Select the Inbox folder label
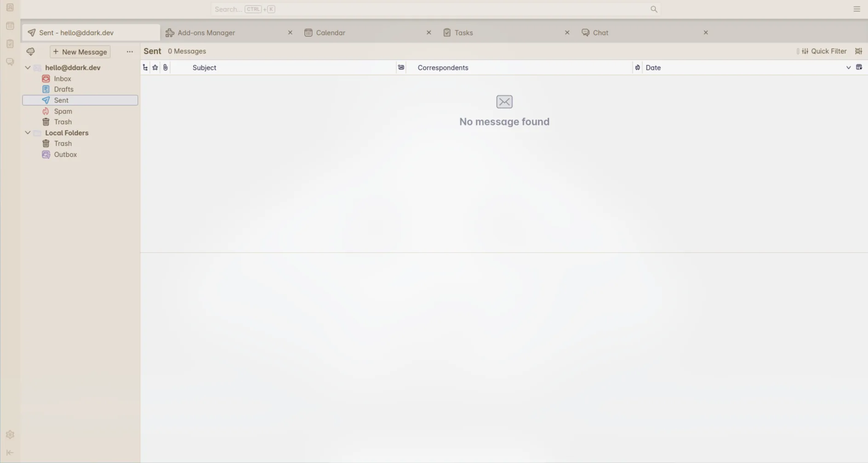The image size is (868, 463). point(63,79)
